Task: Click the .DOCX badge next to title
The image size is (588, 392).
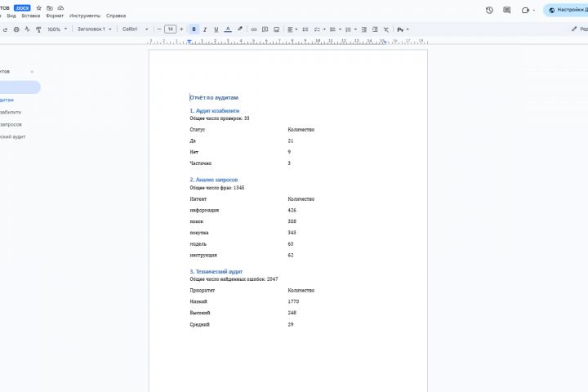Action: click(22, 8)
